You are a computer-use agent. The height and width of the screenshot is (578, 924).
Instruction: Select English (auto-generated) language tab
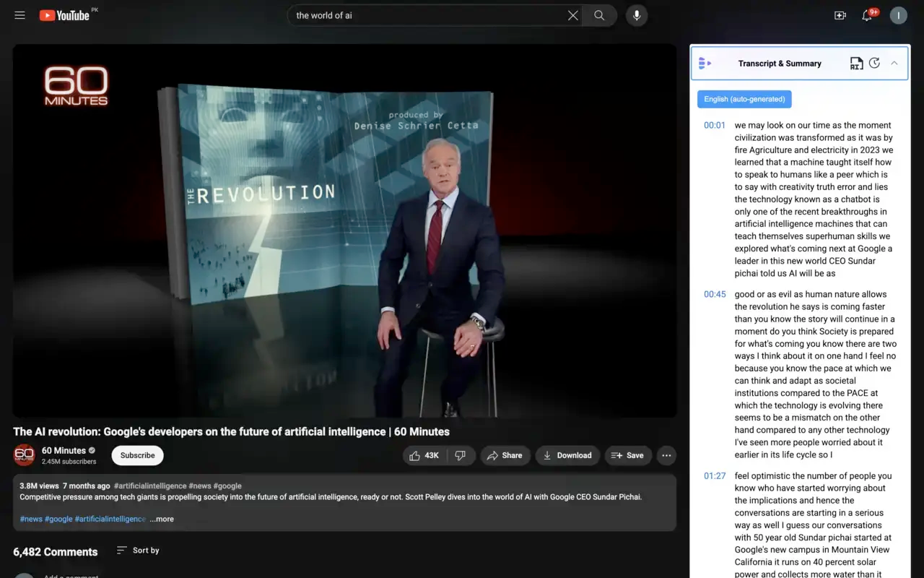[744, 99]
